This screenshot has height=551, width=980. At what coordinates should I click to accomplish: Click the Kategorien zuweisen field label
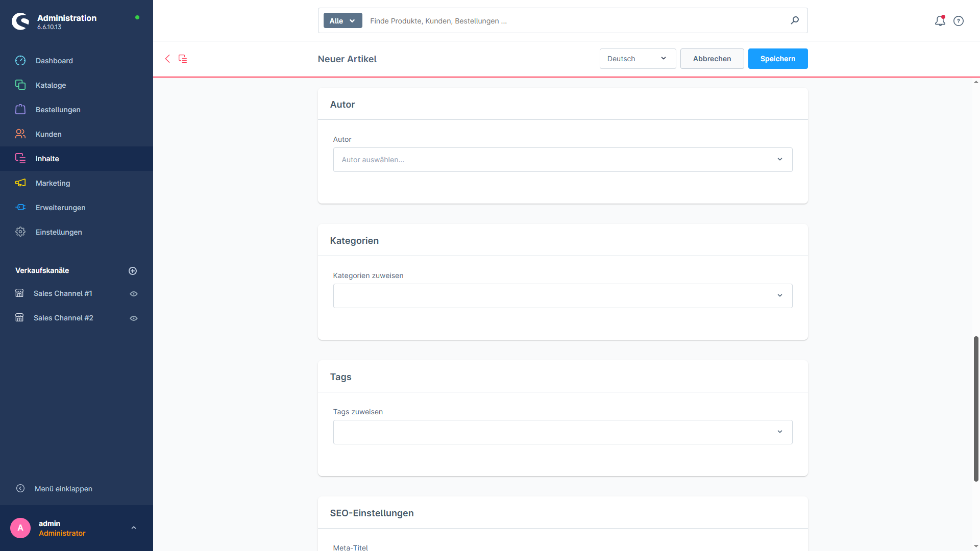pos(368,275)
